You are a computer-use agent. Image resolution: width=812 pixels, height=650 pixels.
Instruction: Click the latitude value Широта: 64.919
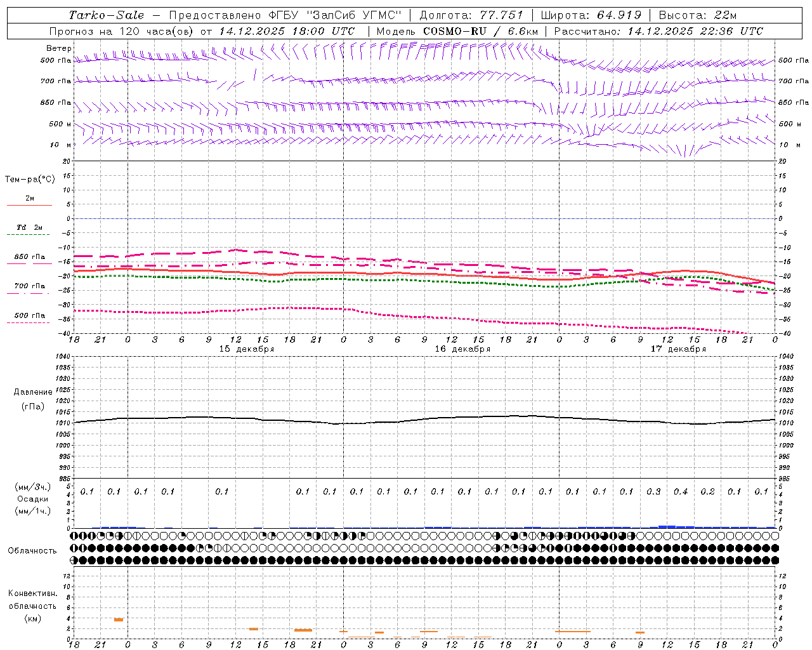pos(591,15)
